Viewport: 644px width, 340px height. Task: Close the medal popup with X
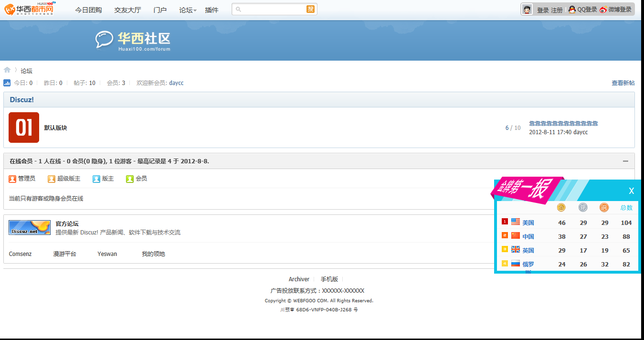click(x=631, y=191)
